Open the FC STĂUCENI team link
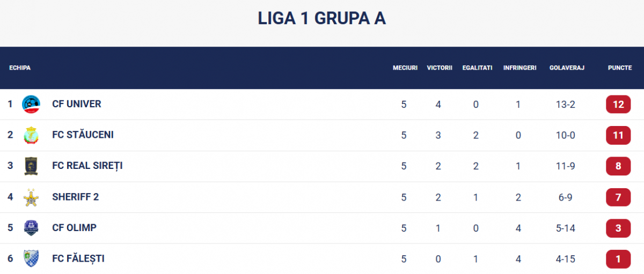 point(83,135)
